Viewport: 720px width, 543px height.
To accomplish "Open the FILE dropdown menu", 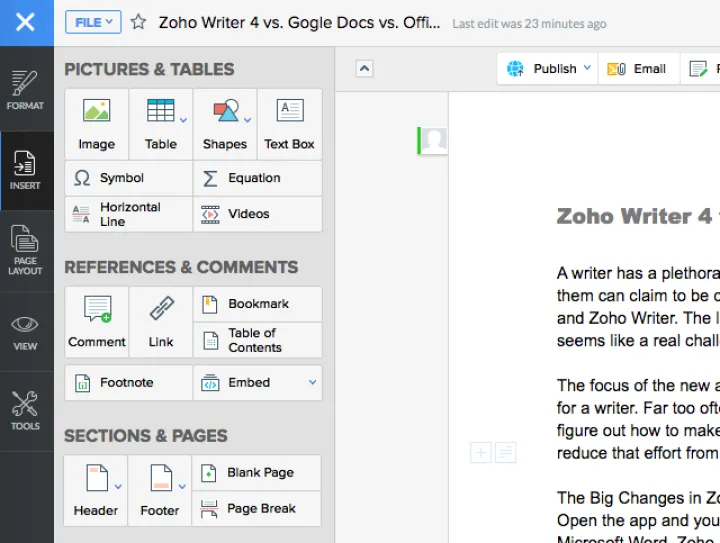I will pos(93,22).
